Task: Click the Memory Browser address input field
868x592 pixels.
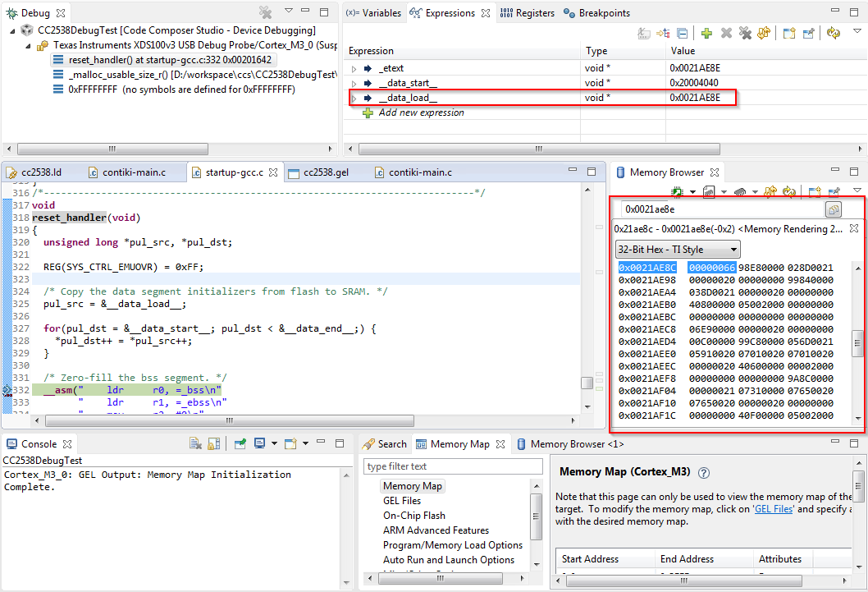Action: [x=721, y=209]
